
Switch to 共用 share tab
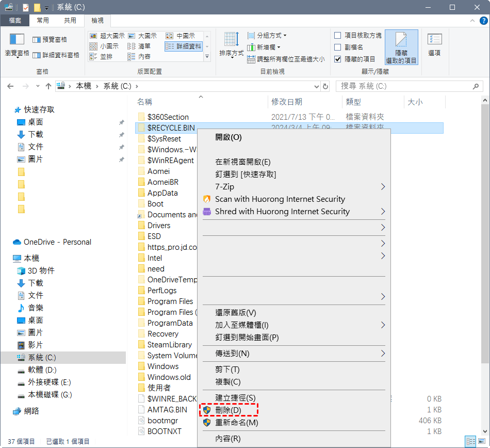(70, 21)
